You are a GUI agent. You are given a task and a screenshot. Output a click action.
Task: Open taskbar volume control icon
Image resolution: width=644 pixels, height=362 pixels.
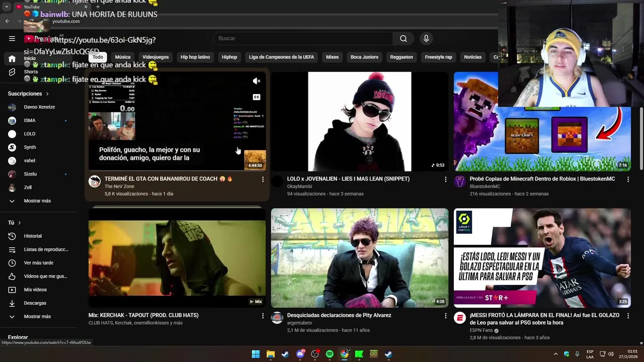(x=611, y=354)
